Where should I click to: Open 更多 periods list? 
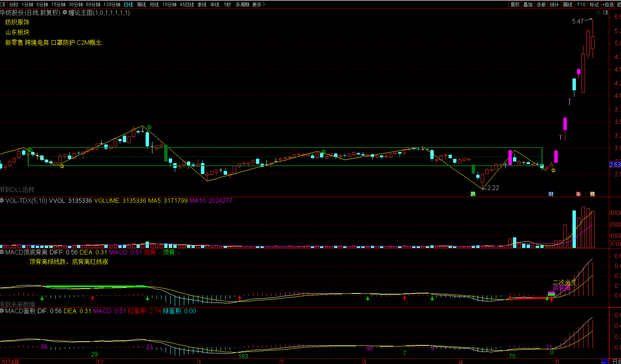[259, 5]
